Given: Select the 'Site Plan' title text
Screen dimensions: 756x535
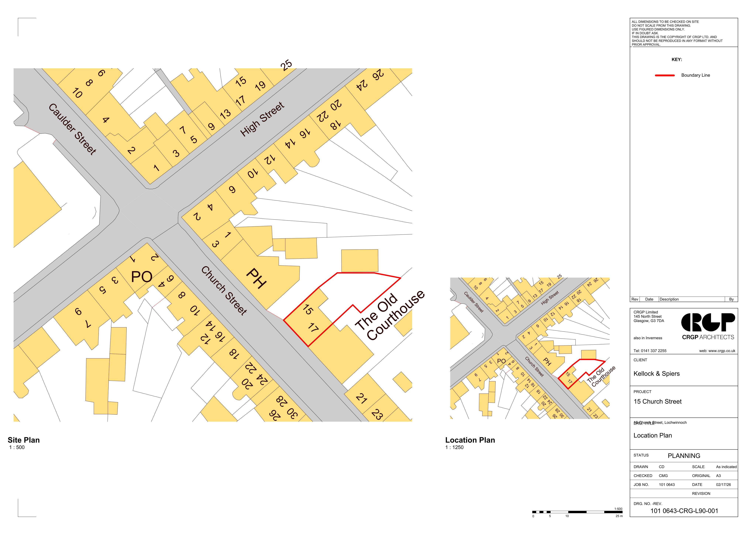Looking at the screenshot, I should pos(24,440).
